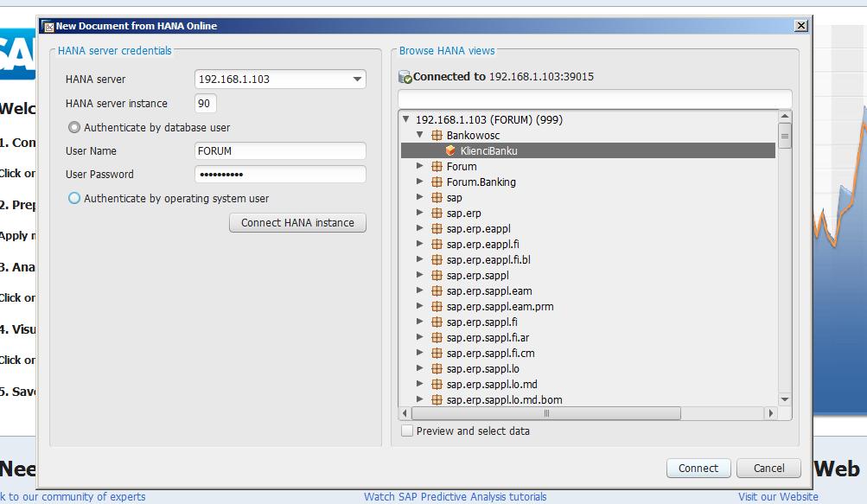Open Watch SAP Predictive Analysis tutorials link
Viewport: 867px width, 504px height.
coord(455,497)
